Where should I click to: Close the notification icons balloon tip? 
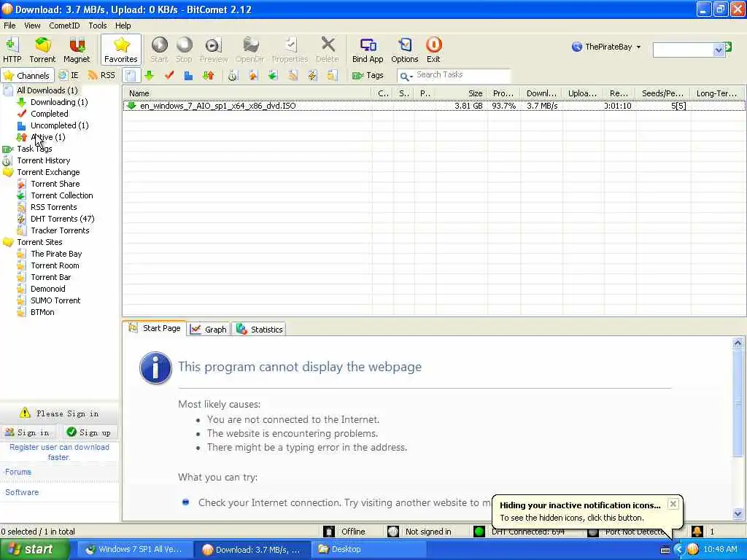(x=673, y=504)
